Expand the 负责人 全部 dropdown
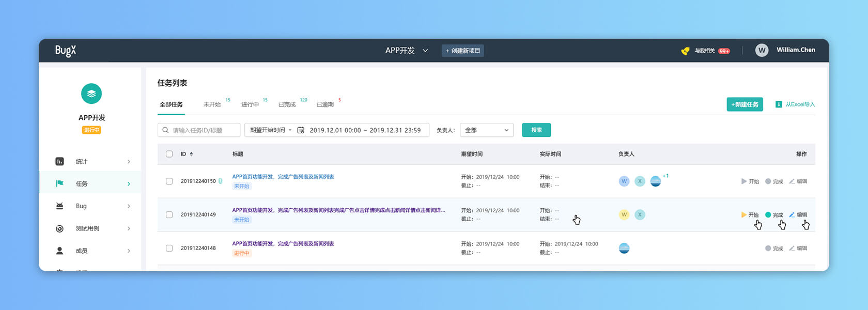 487,130
